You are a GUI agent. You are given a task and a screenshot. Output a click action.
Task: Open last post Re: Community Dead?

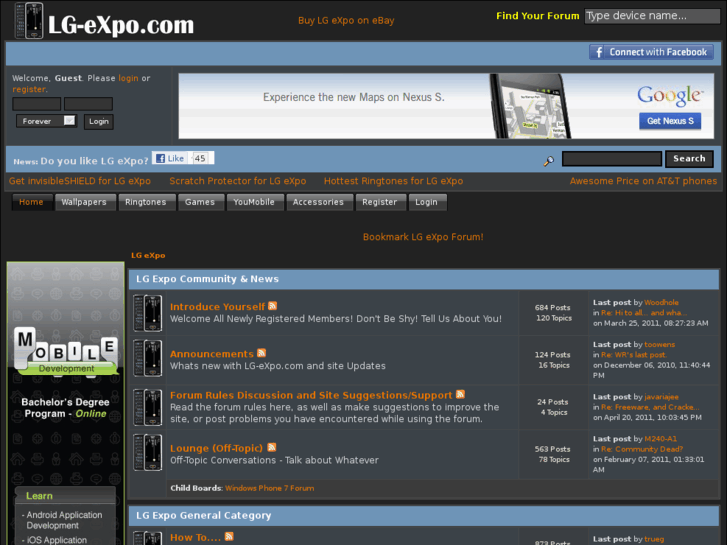[x=642, y=449]
